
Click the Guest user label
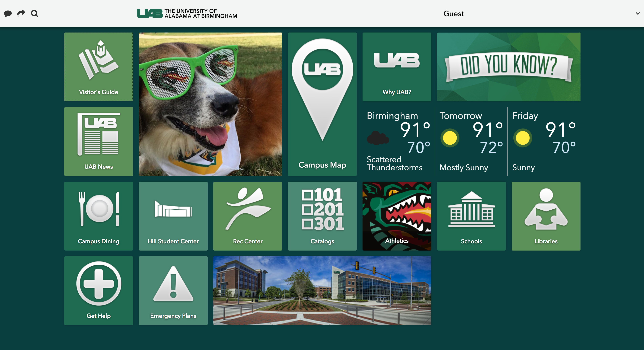pos(454,14)
